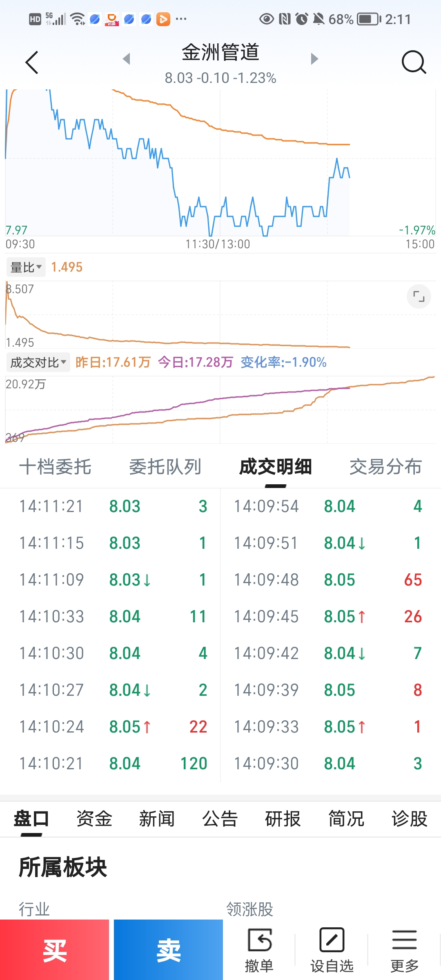Tap the muted bell status icon
This screenshot has width=441, height=980.
(318, 19)
